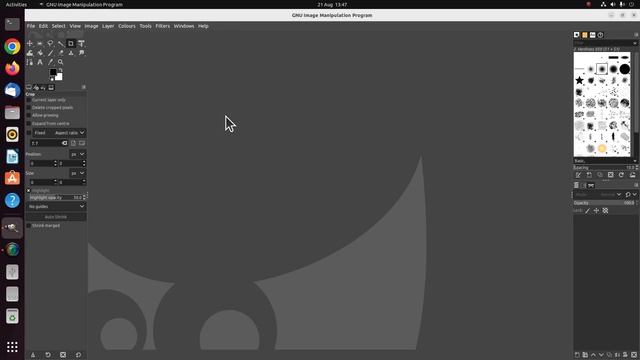Toggle the Fixed aspect ratio checkbox
Screen dimensions: 640x360
coord(29,133)
